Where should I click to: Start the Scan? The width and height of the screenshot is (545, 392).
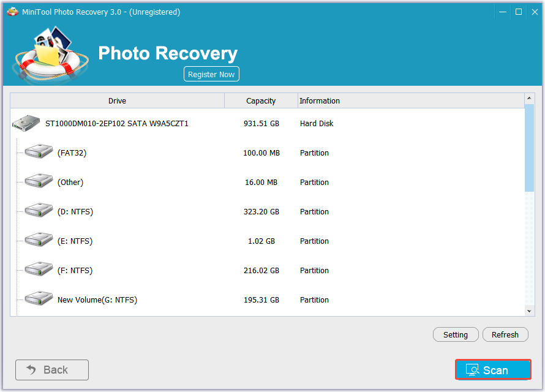click(492, 370)
